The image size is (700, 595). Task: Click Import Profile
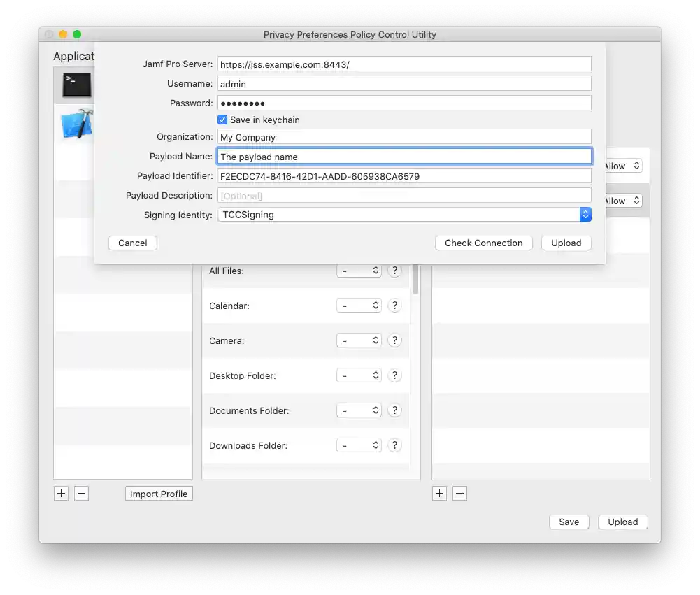click(x=158, y=494)
